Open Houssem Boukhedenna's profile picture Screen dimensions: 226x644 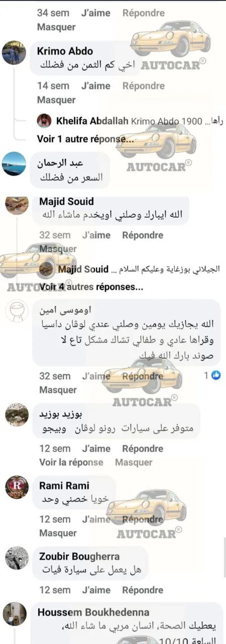point(15,614)
